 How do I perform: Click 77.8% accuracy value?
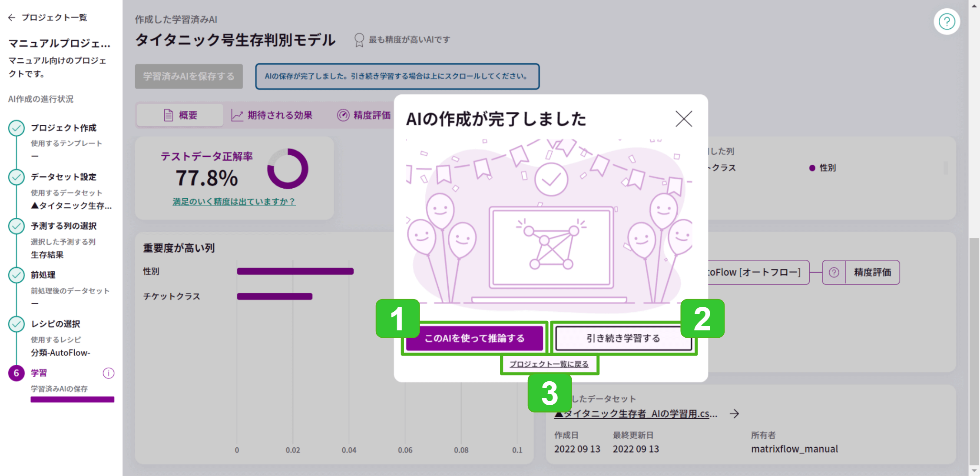pos(207,178)
